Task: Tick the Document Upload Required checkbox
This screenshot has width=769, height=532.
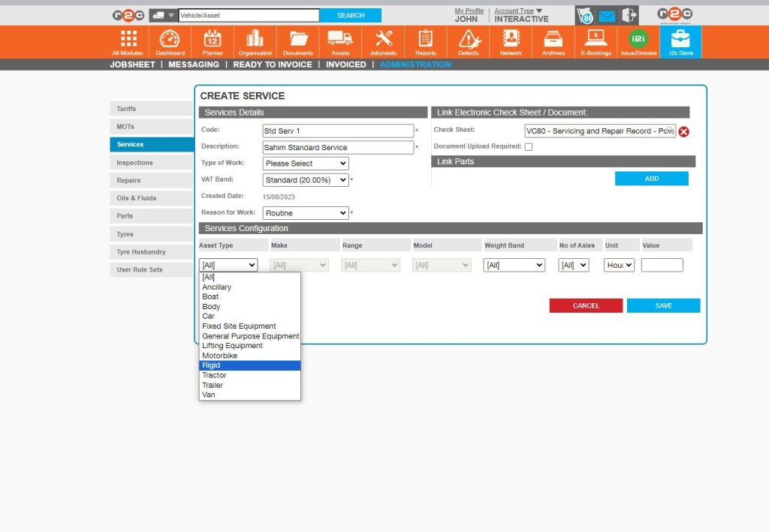Action: 529,146
